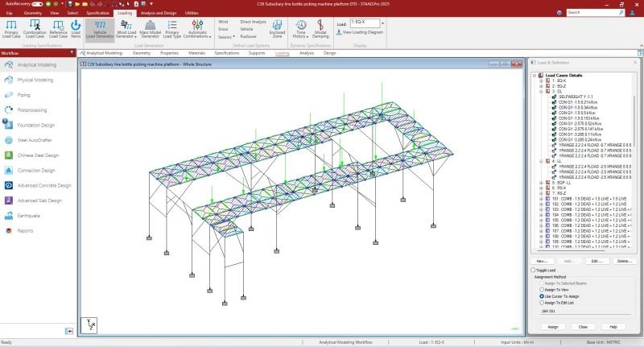644x347 pixels.
Task: Open Advanced Concrete Design workflow
Action: pyautogui.click(x=44, y=186)
